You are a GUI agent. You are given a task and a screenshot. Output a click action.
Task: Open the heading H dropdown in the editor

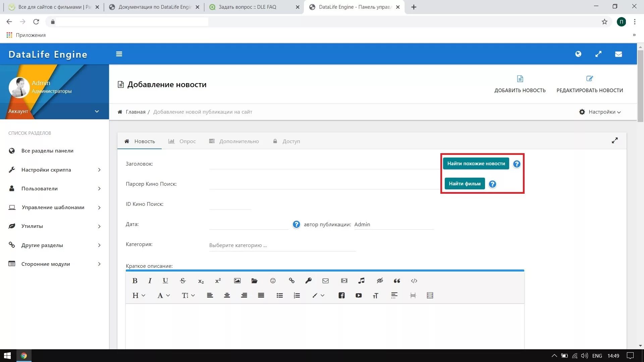(x=138, y=295)
